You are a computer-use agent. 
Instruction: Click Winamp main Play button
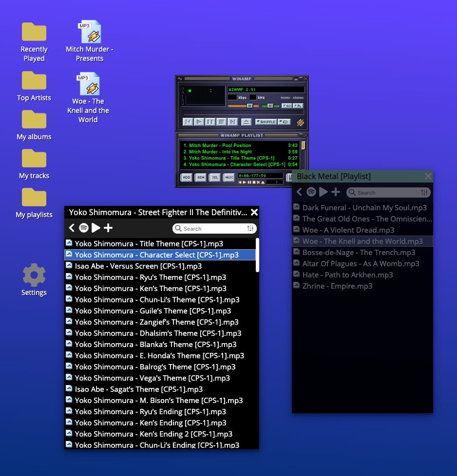tap(199, 122)
